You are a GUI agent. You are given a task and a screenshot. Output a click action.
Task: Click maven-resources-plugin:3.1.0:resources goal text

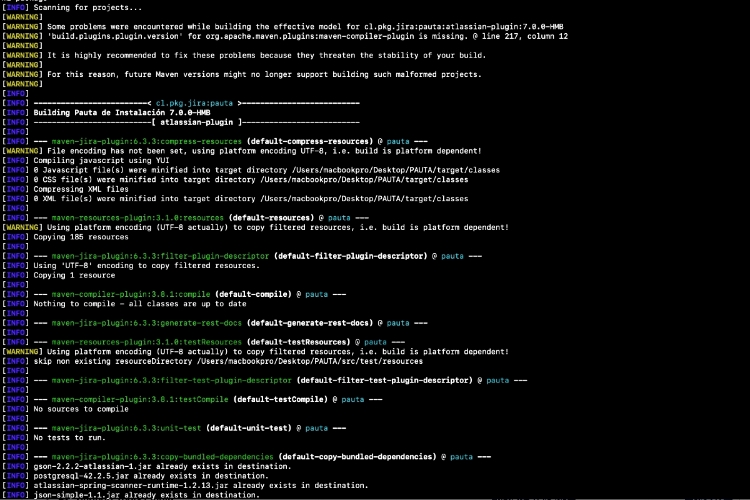coord(138,218)
